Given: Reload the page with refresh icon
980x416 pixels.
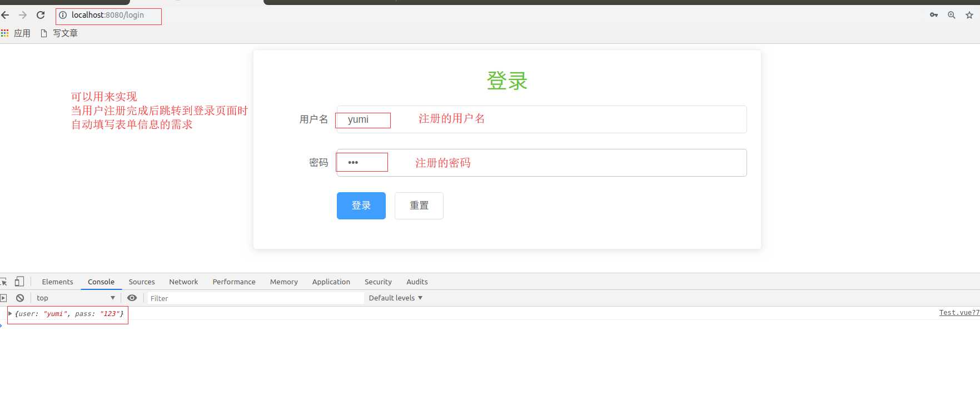Looking at the screenshot, I should click(x=41, y=15).
